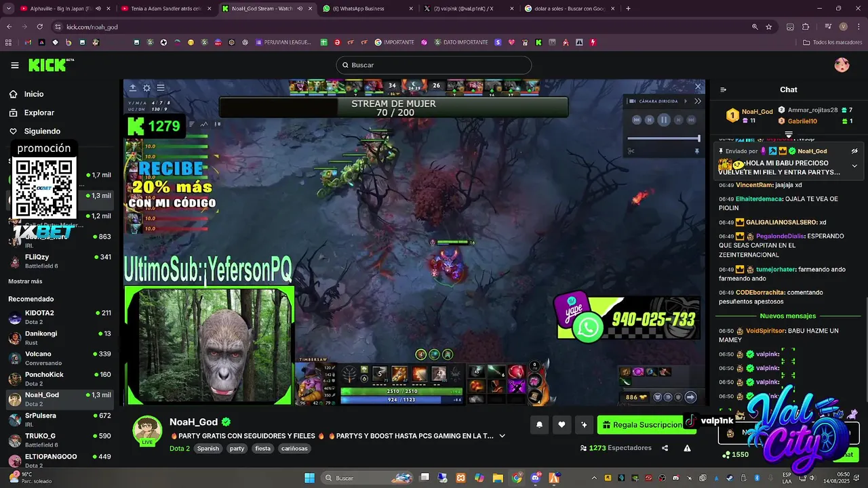868x488 pixels.
Task: Open a new browser tab
Action: coord(628,9)
